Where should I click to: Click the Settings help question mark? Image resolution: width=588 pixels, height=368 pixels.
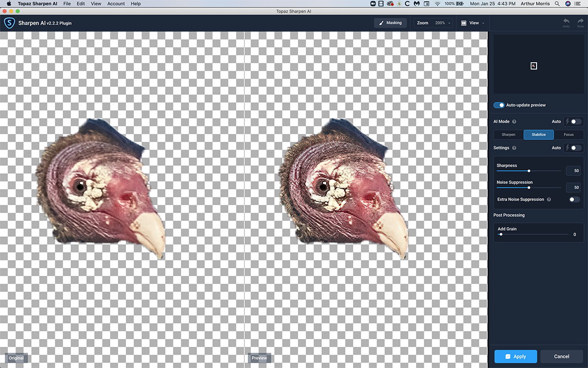514,148
